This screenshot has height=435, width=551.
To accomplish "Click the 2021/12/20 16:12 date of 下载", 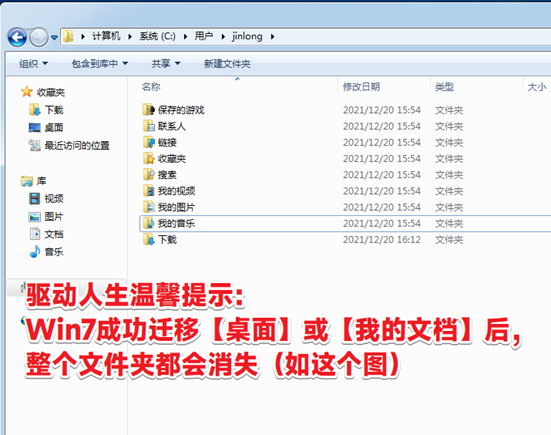I will point(382,240).
